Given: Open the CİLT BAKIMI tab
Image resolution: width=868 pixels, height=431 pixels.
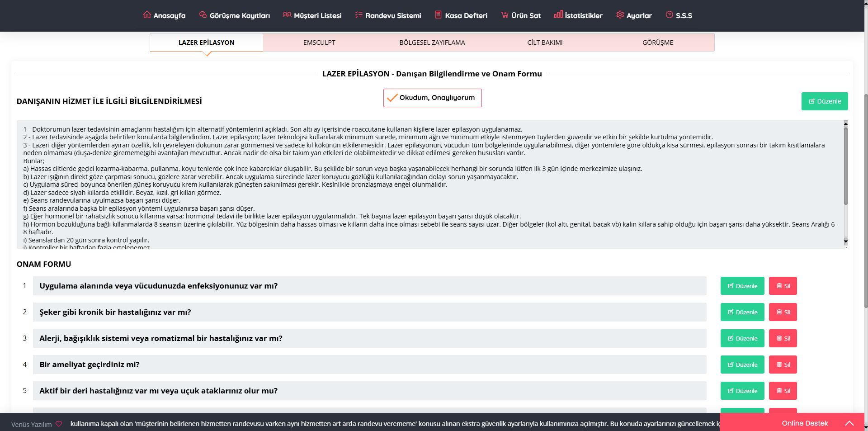Looking at the screenshot, I should 545,43.
